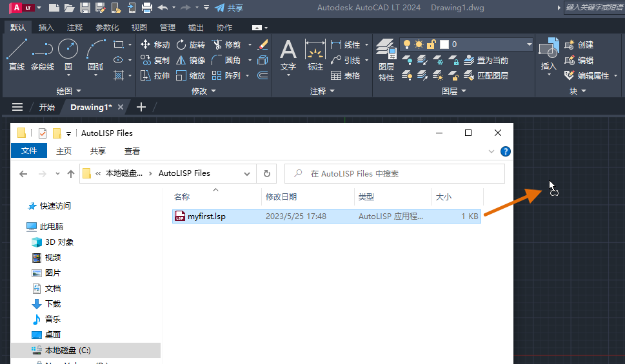Toggle the layer on/off lightbulb icon

[x=406, y=44]
